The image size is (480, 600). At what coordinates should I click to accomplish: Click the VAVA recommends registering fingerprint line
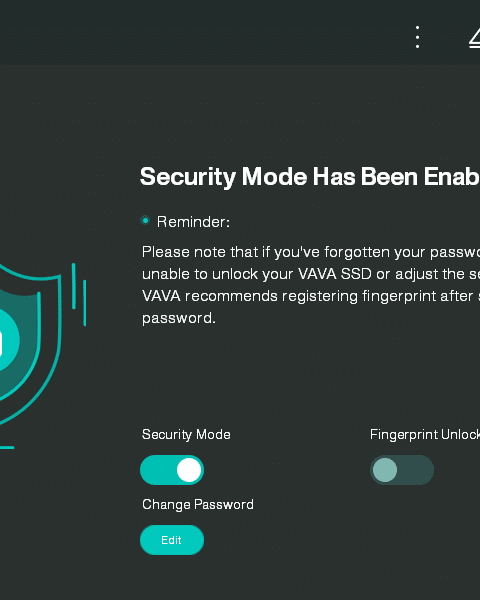tap(311, 296)
